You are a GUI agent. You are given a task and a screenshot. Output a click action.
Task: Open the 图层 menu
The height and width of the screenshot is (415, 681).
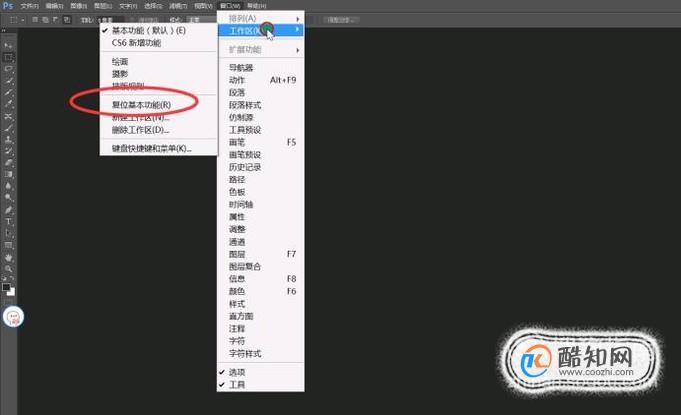pyautogui.click(x=103, y=6)
